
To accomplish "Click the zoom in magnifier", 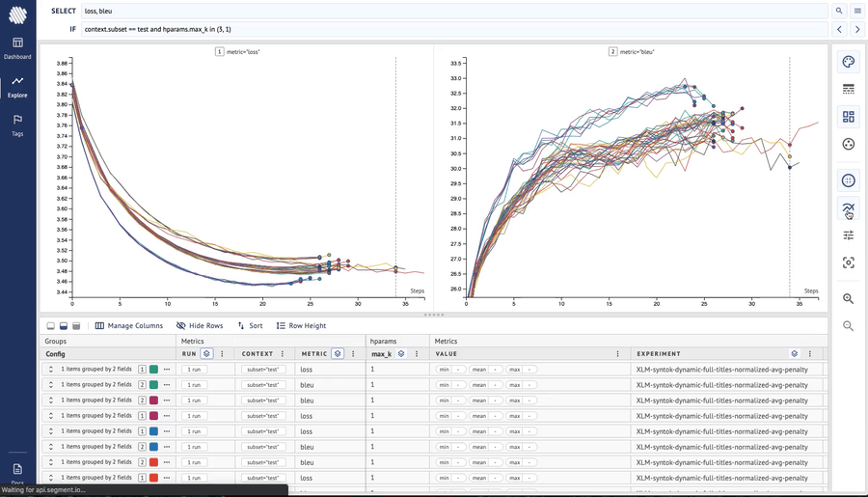I will (x=848, y=298).
